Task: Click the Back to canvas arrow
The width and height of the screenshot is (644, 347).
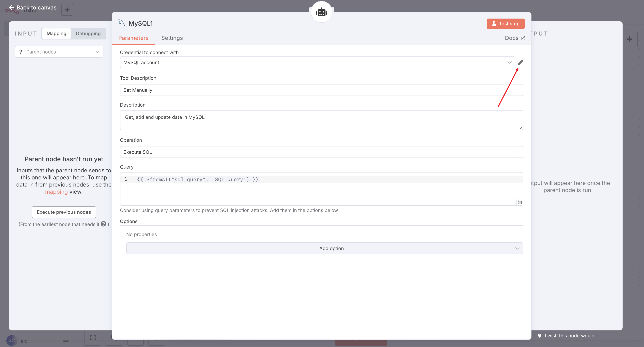Action: (11, 8)
